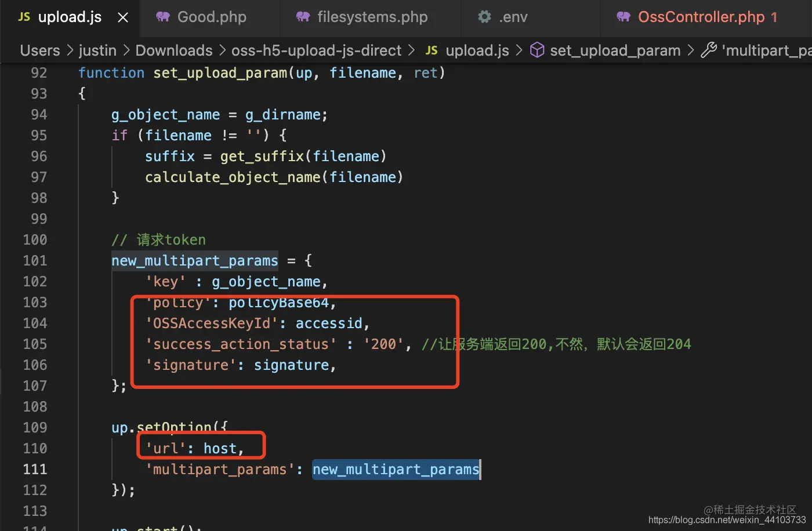Expand the chevron after set_upload_param in the breadcrumb
This screenshot has height=531, width=812.
click(x=690, y=51)
